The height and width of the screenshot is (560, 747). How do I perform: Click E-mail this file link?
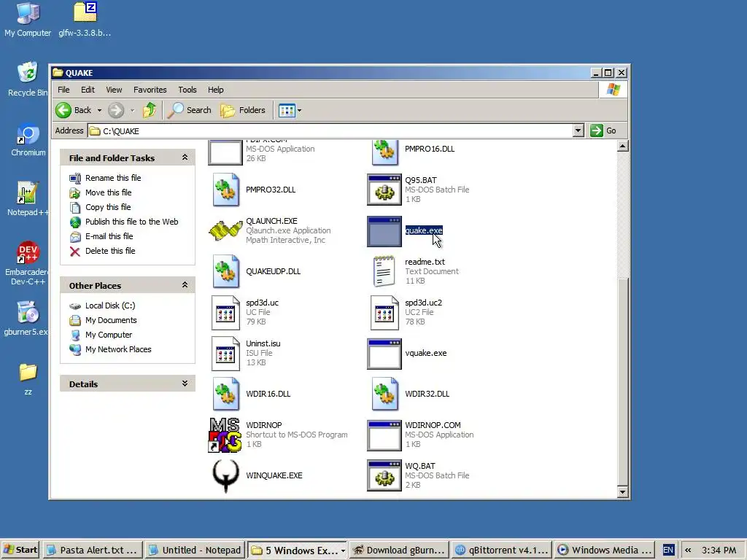[109, 236]
